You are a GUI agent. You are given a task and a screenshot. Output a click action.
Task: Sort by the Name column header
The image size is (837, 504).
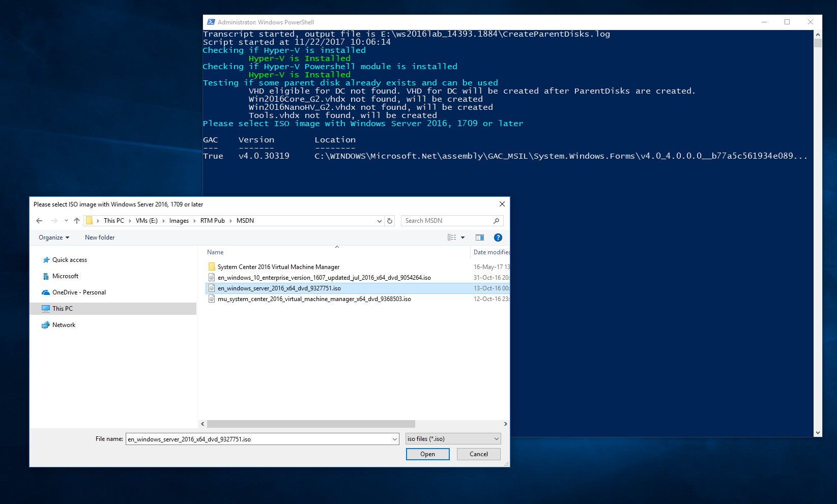click(x=215, y=252)
